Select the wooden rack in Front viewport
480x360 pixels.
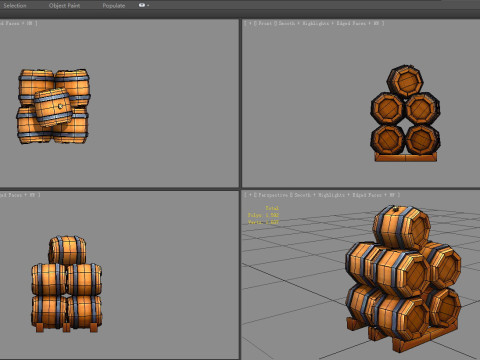coord(406,158)
